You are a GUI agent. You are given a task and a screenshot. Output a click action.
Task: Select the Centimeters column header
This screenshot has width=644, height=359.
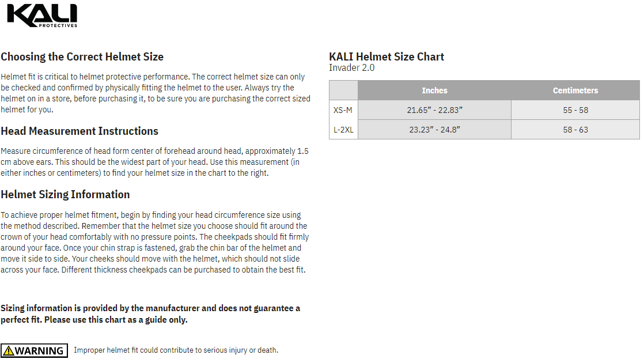click(x=575, y=90)
